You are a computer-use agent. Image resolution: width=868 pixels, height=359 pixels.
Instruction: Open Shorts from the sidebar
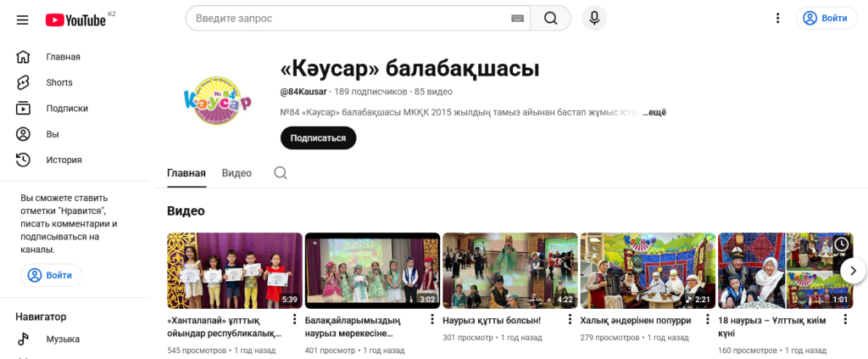coord(59,82)
